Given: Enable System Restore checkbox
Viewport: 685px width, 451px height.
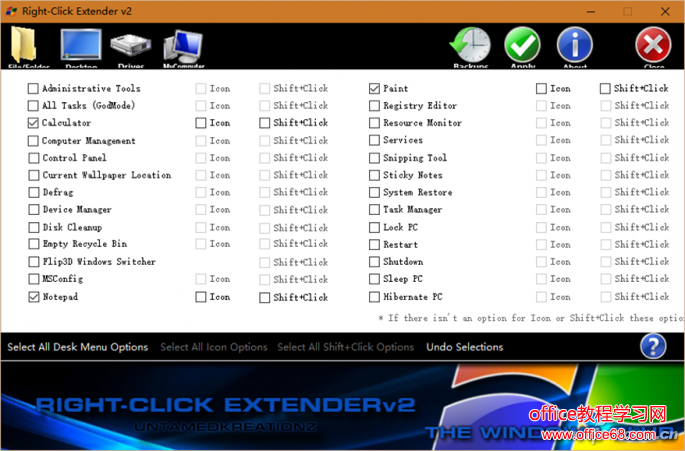Looking at the screenshot, I should [x=374, y=192].
